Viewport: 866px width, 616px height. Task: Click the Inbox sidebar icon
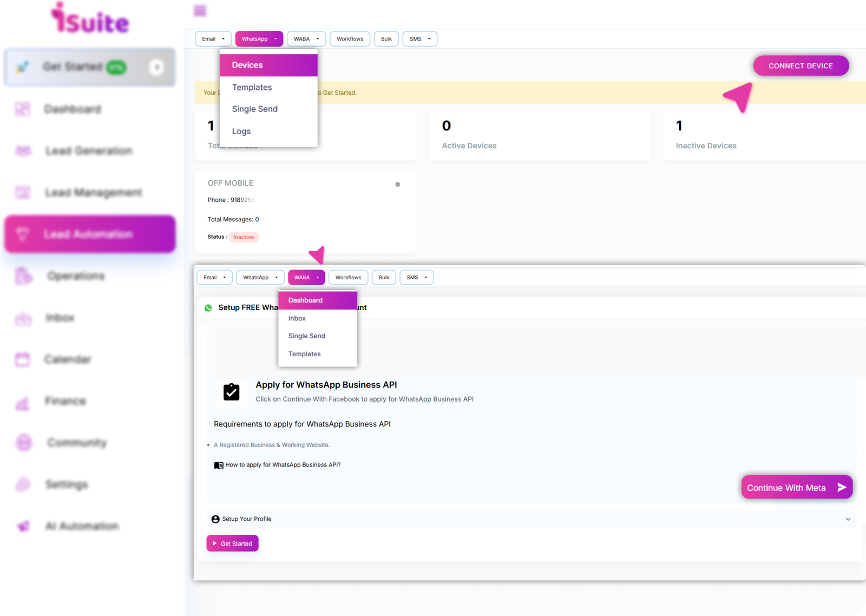pos(23,318)
